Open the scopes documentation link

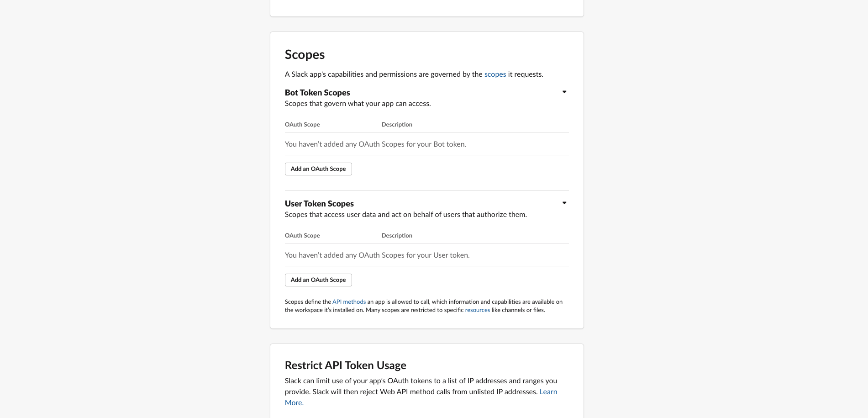(x=495, y=74)
